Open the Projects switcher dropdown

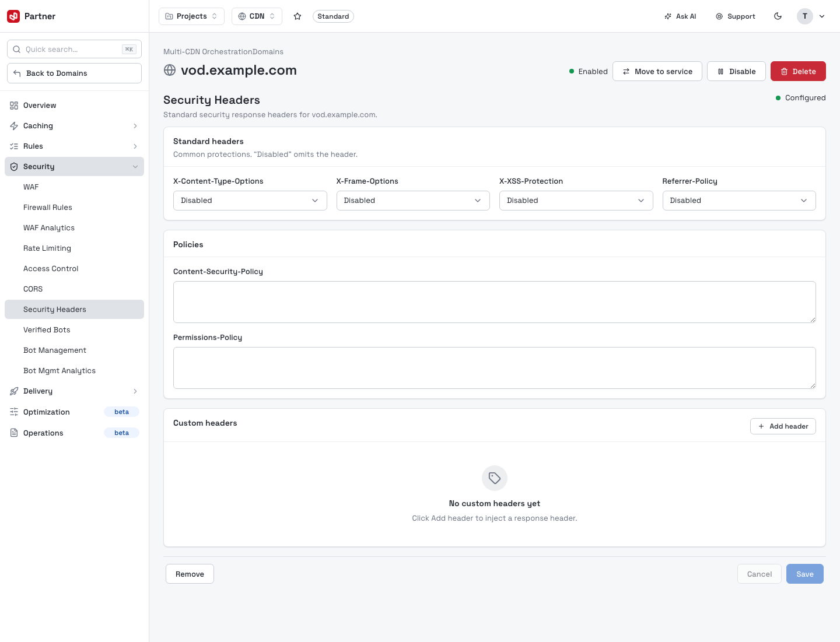pyautogui.click(x=191, y=16)
